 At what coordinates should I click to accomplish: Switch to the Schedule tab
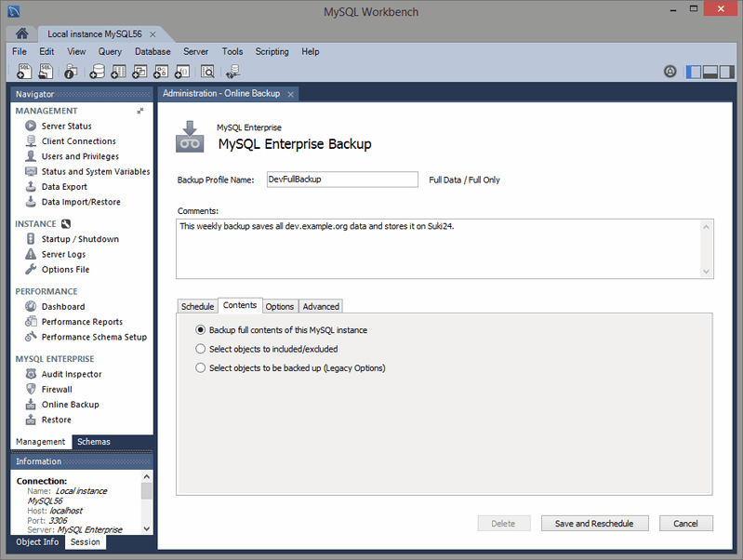coord(197,306)
